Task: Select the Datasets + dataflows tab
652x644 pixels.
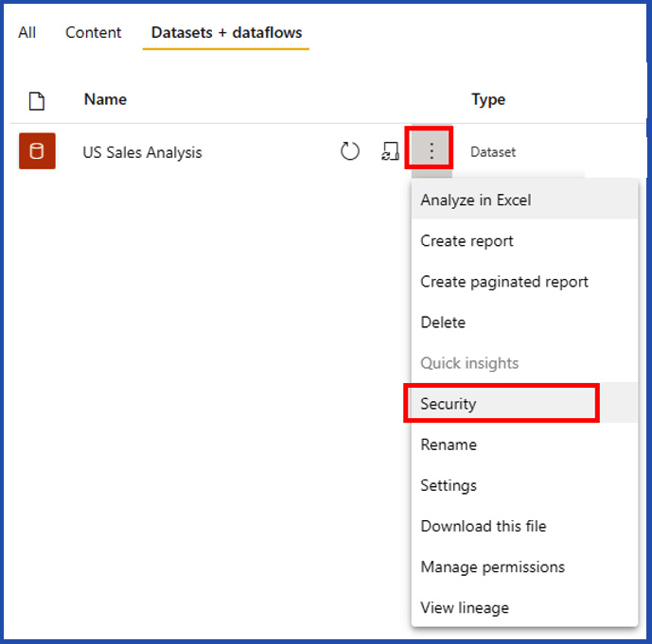Action: coord(226,32)
